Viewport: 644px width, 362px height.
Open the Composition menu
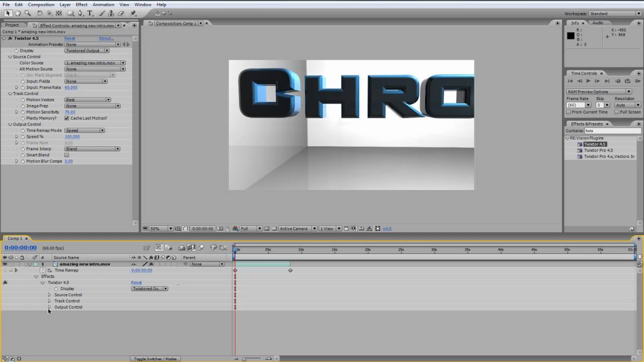click(41, 5)
